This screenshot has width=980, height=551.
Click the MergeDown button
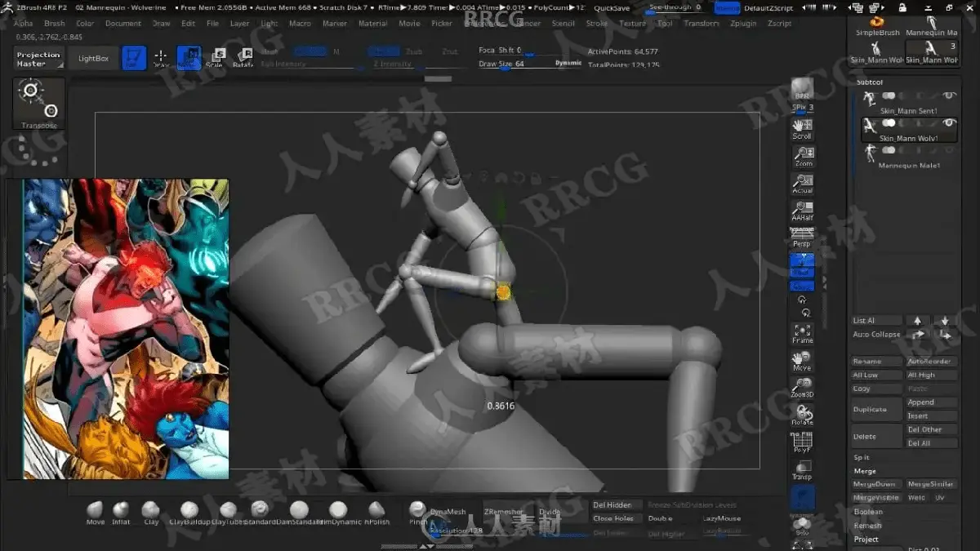[x=877, y=484]
